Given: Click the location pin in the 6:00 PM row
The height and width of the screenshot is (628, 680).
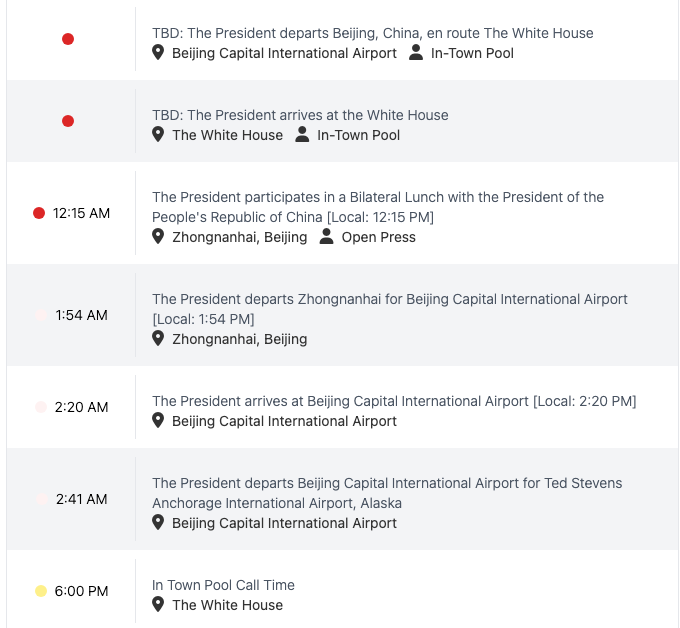Looking at the screenshot, I should coord(158,605).
